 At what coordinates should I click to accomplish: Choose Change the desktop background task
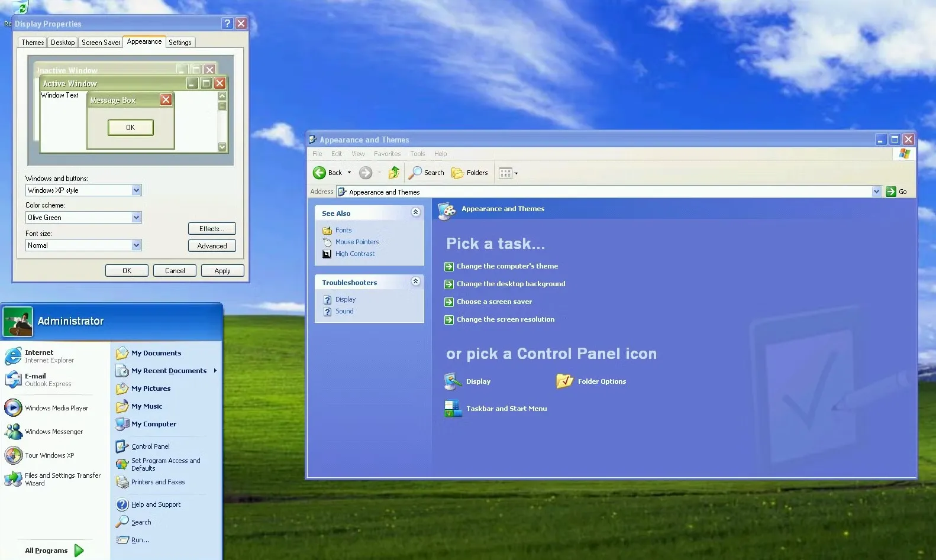tap(511, 284)
